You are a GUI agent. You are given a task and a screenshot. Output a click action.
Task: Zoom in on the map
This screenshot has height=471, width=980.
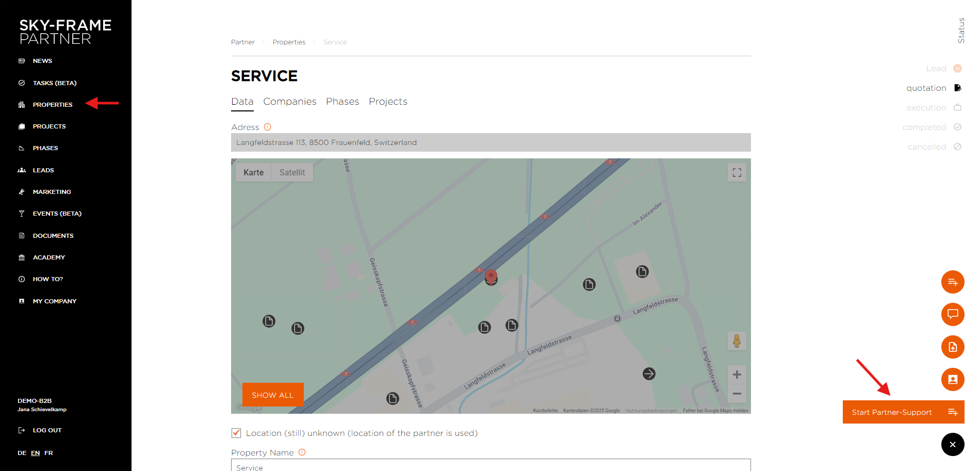[x=737, y=375]
